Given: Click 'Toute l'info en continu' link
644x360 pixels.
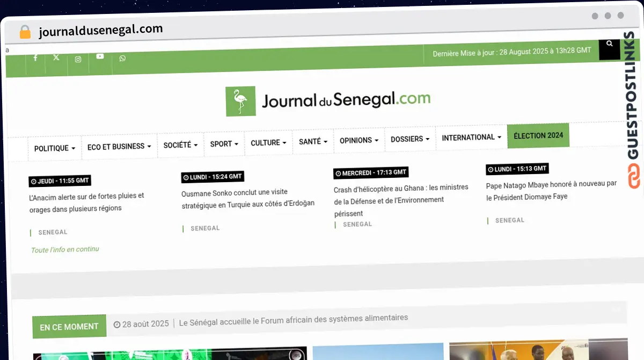Looking at the screenshot, I should 65,250.
